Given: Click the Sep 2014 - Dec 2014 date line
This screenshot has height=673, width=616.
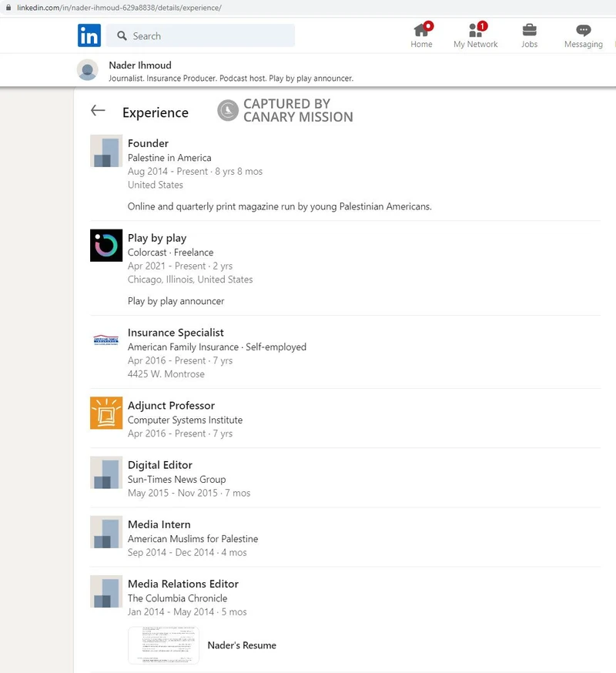Looking at the screenshot, I should [187, 552].
